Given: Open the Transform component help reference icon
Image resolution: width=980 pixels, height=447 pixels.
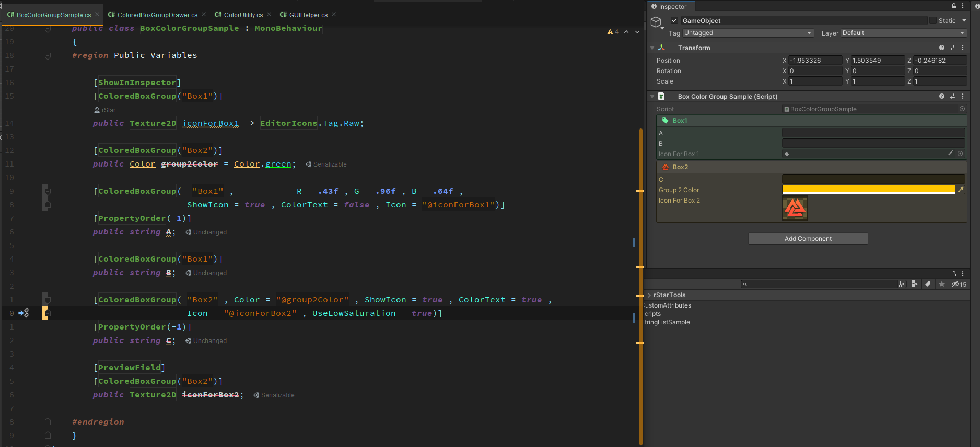Looking at the screenshot, I should (x=941, y=48).
